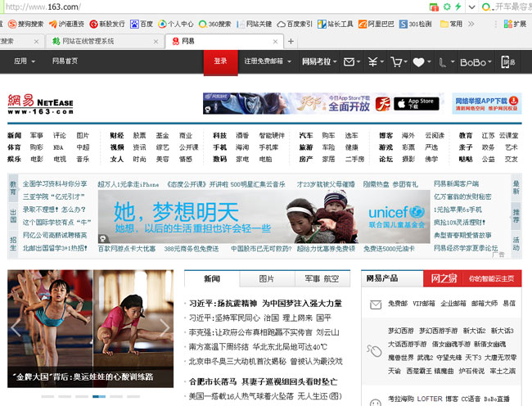
Task: Open the 梦幻西游 game link
Action: coord(401,331)
